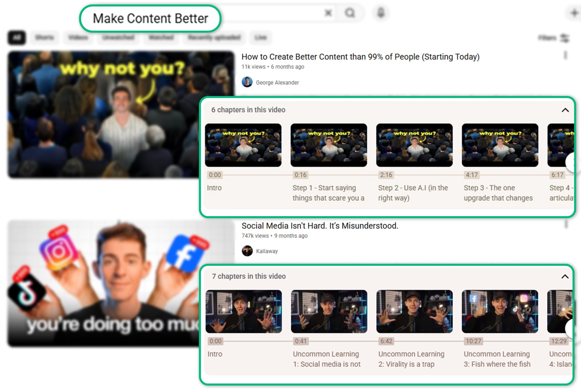The width and height of the screenshot is (581, 392).
Task: Enable the Live filter chip
Action: click(x=260, y=38)
